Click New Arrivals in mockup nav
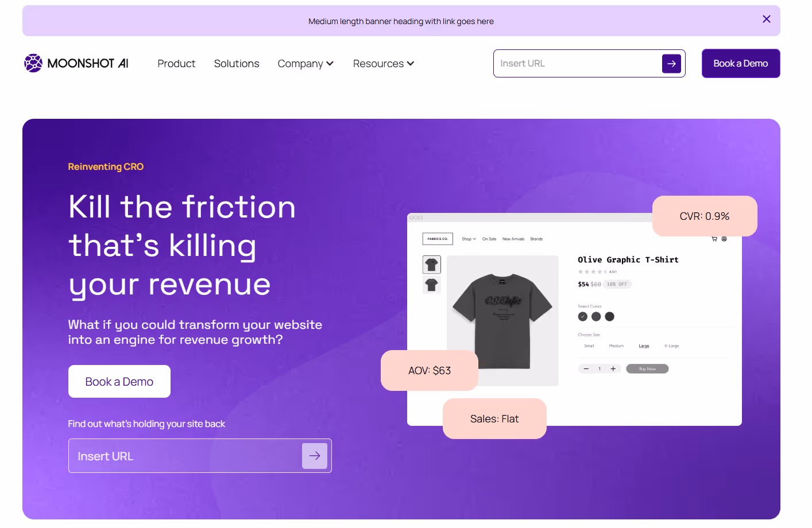812x528 pixels. 513,239
